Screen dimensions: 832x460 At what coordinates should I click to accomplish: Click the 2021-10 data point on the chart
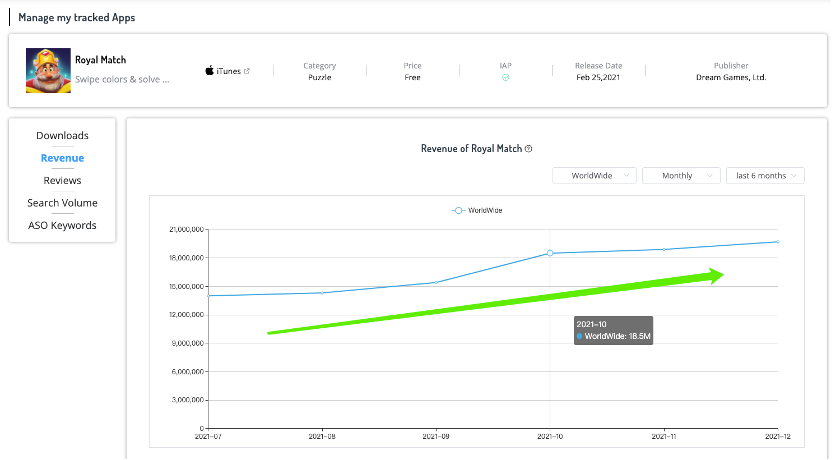pos(549,253)
